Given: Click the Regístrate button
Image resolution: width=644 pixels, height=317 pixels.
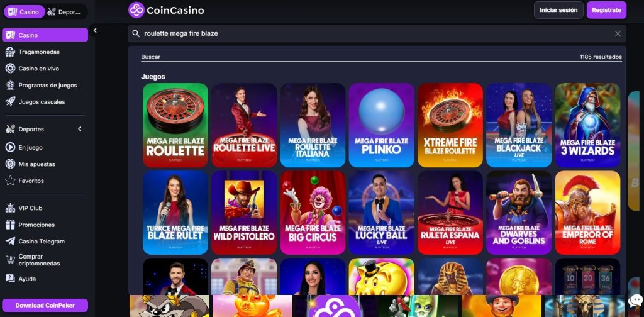Looking at the screenshot, I should click(606, 10).
